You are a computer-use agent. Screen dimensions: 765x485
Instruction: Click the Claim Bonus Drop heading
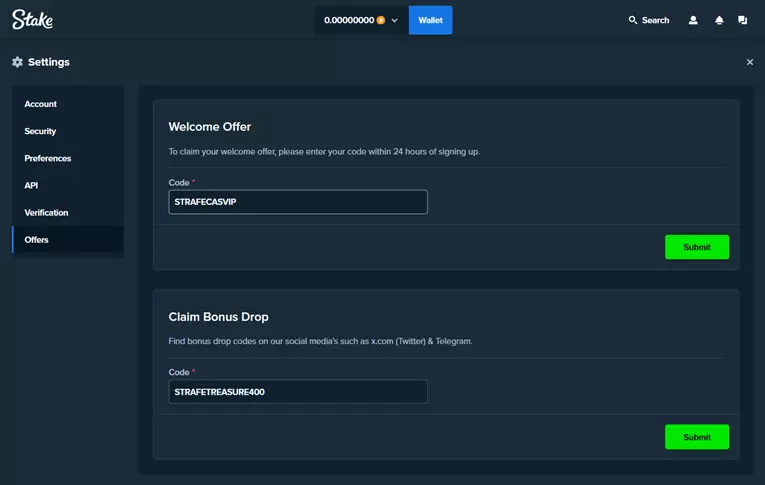pyautogui.click(x=219, y=317)
